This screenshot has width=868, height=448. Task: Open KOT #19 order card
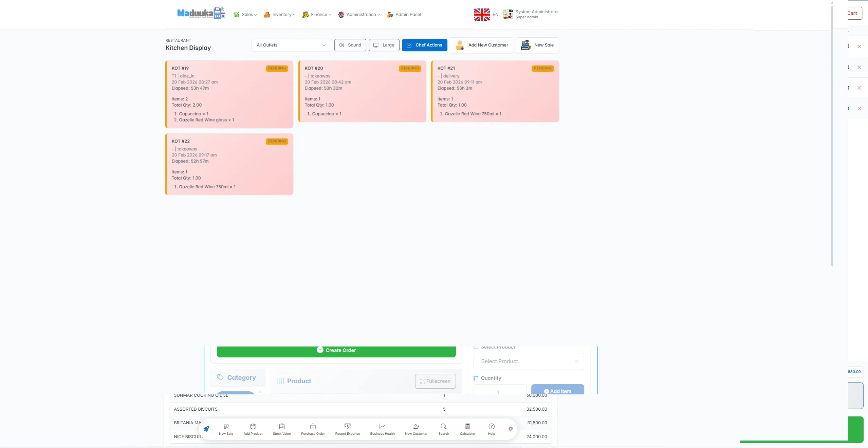click(x=229, y=94)
